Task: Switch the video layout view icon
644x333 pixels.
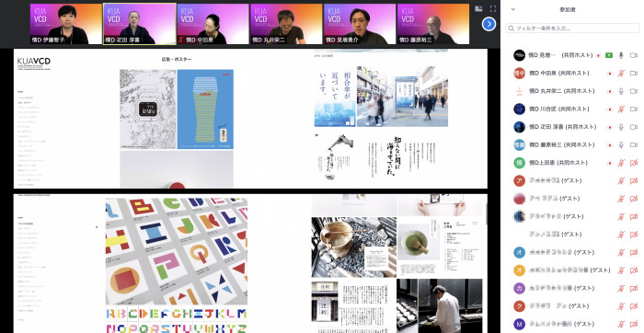Action: (478, 8)
